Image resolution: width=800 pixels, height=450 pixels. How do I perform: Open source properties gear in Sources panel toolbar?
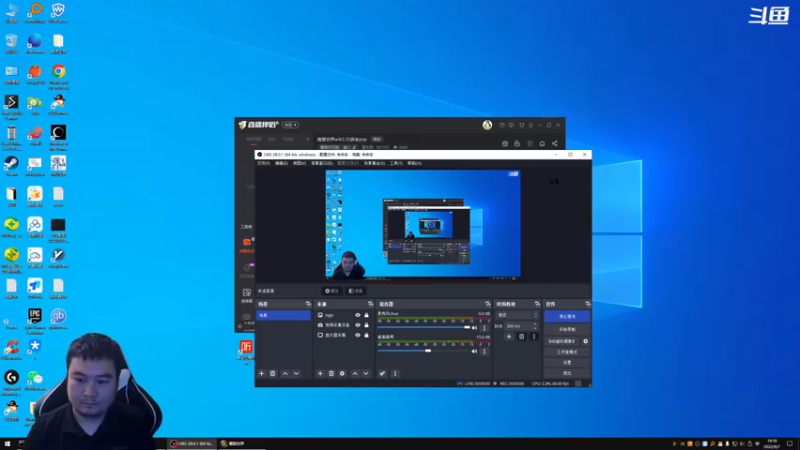pyautogui.click(x=342, y=373)
